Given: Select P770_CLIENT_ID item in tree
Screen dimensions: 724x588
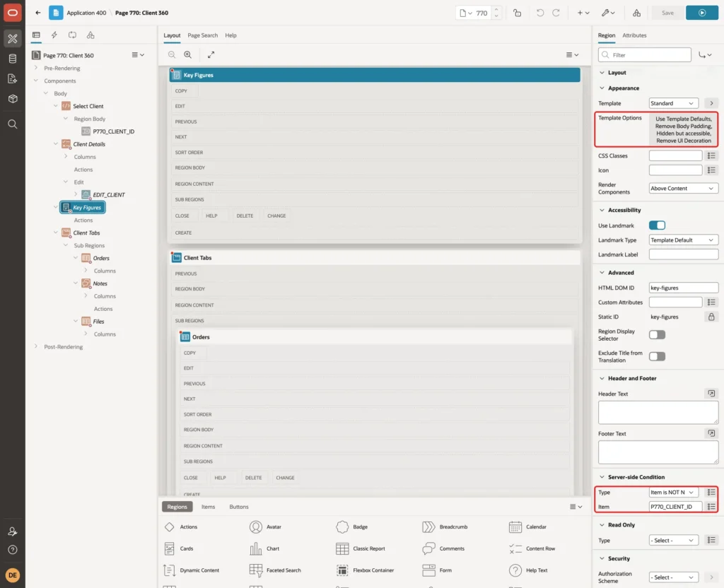Looking at the screenshot, I should tap(113, 131).
